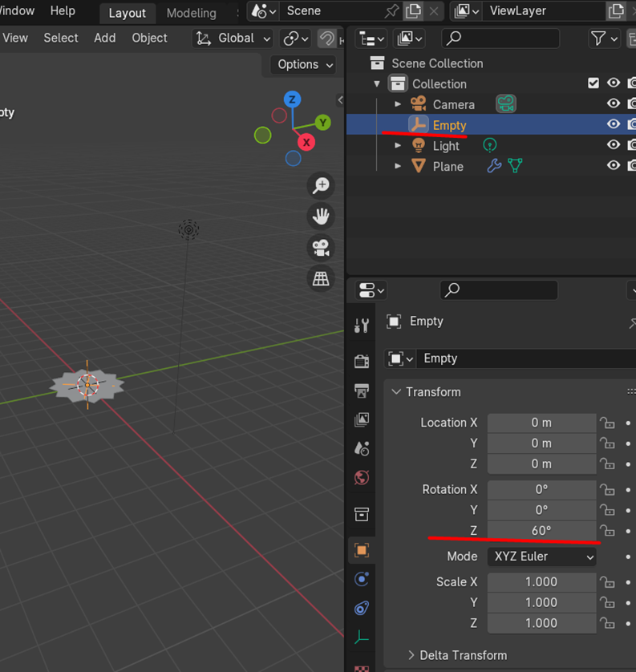Viewport: 636px width, 672px height.
Task: Switch to the Modeling workspace tab
Action: 191,13
